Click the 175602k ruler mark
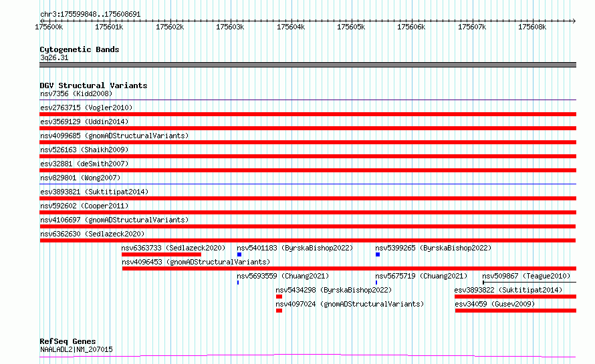 (x=170, y=27)
